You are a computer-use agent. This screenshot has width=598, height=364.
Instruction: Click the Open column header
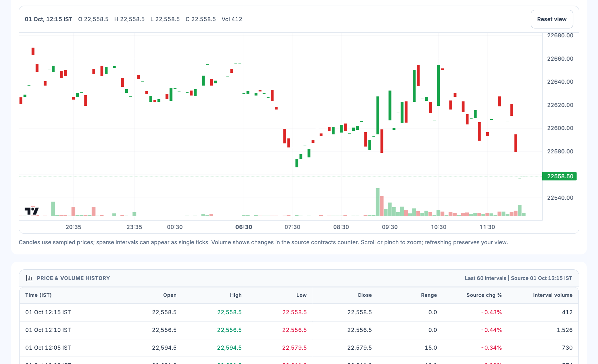pos(170,295)
